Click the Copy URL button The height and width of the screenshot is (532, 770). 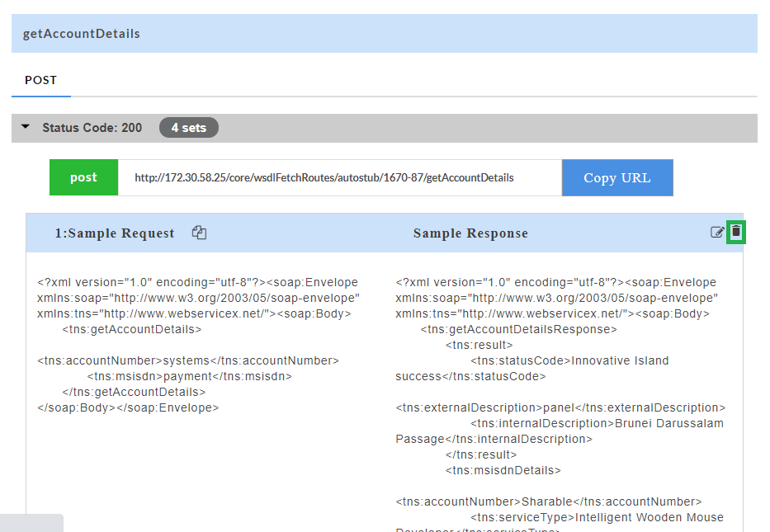coord(616,177)
